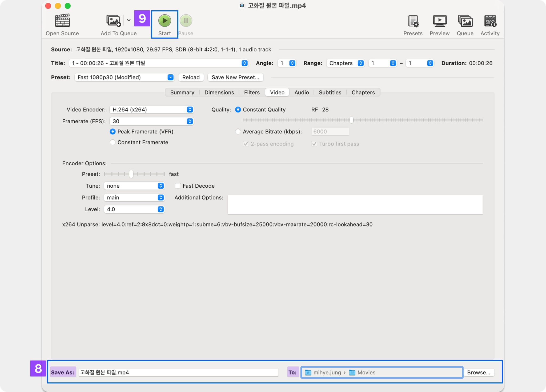Select the Constant Framerate radio button

tap(113, 142)
